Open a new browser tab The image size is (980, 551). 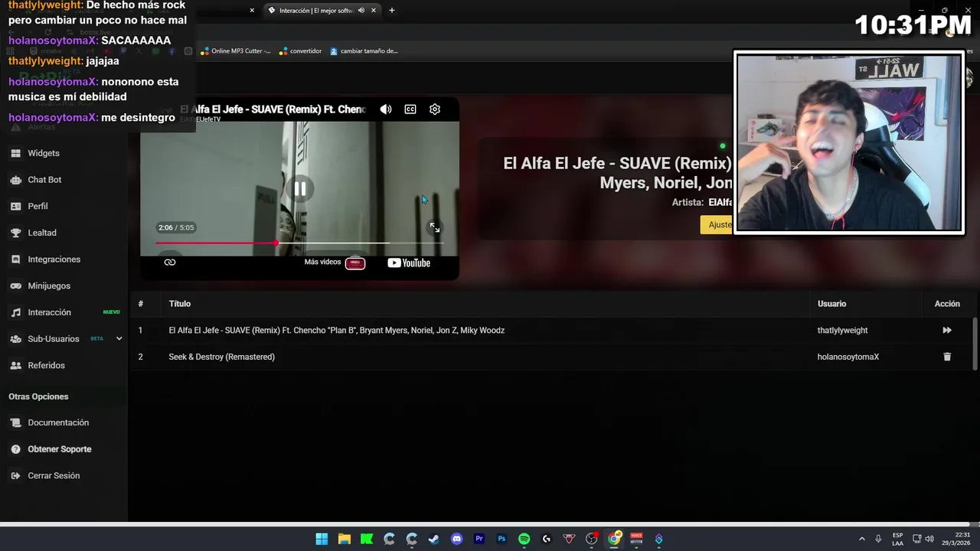click(x=392, y=11)
